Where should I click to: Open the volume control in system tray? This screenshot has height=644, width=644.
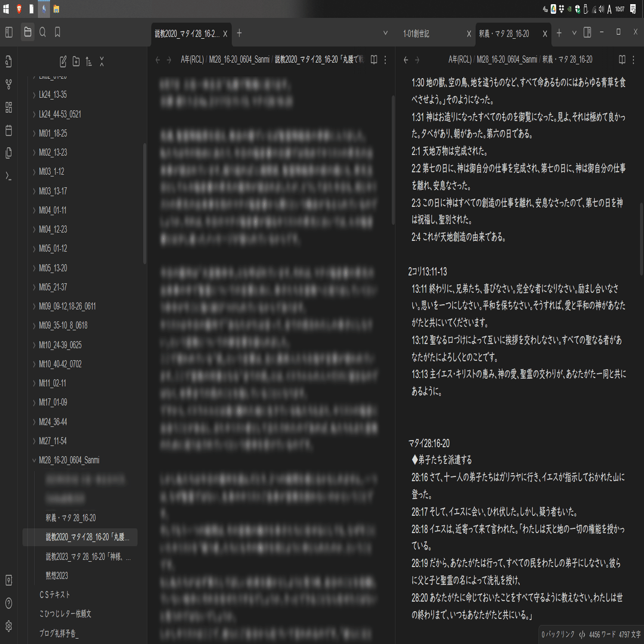601,9
